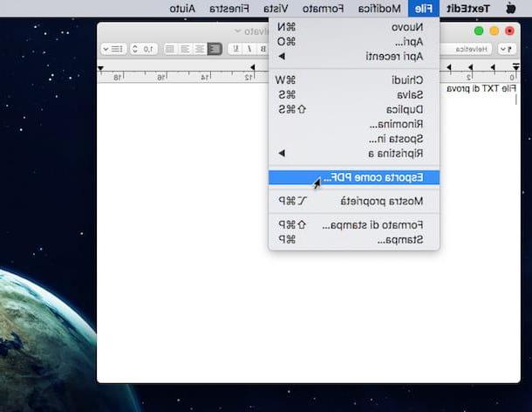
Task: Select Salva from the File menu
Action: pyautogui.click(x=354, y=95)
